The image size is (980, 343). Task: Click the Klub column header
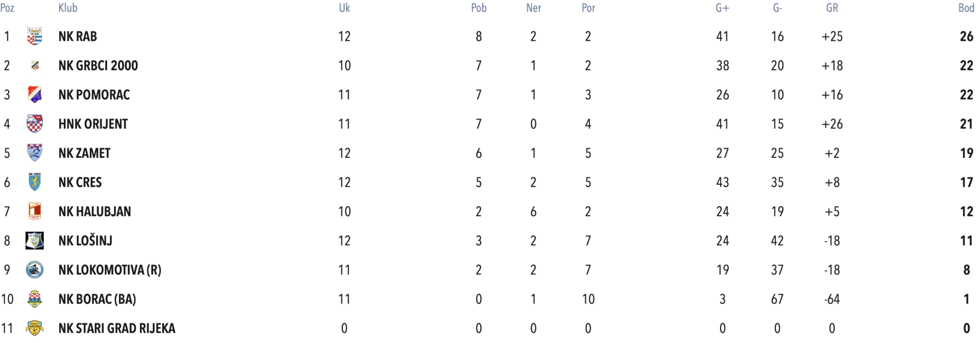68,8
